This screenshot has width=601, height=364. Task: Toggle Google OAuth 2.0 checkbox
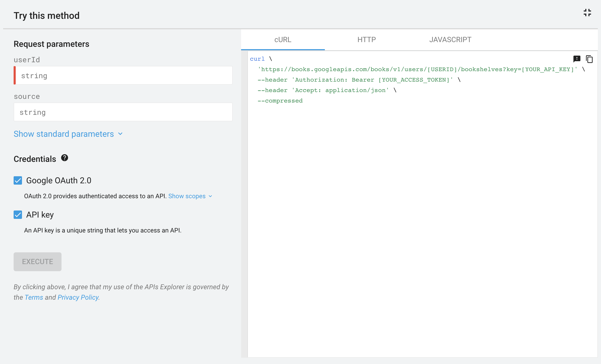pos(18,180)
